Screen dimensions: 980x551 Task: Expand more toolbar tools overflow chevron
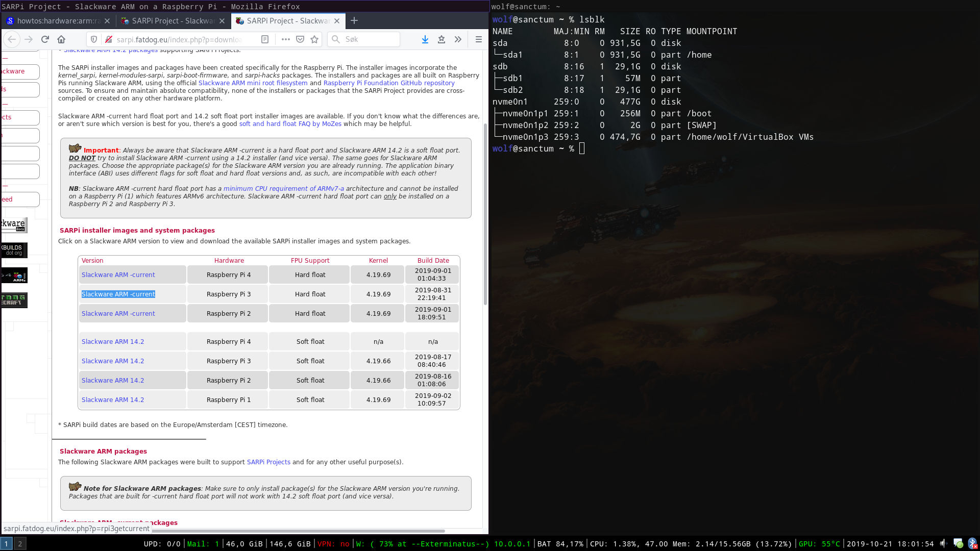tap(458, 39)
